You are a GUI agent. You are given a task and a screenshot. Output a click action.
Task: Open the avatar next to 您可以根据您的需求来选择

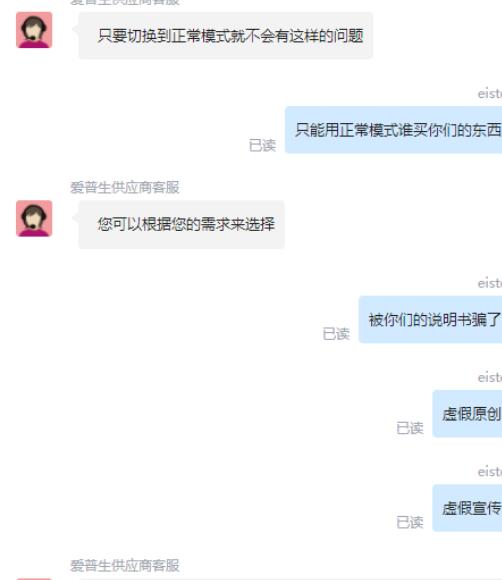coord(34,219)
